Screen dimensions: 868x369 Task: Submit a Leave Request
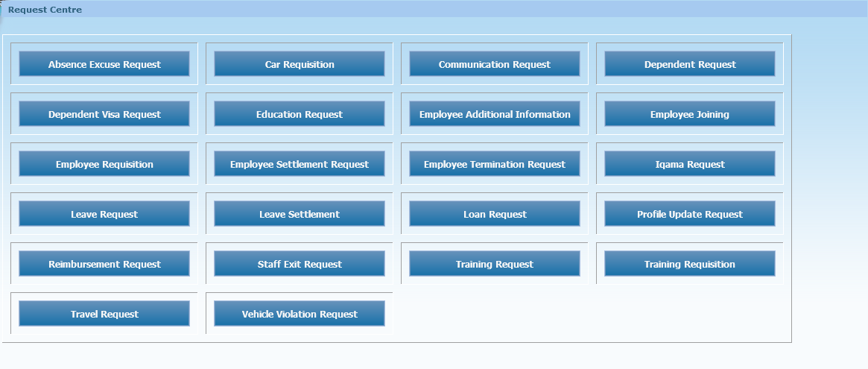(x=104, y=214)
